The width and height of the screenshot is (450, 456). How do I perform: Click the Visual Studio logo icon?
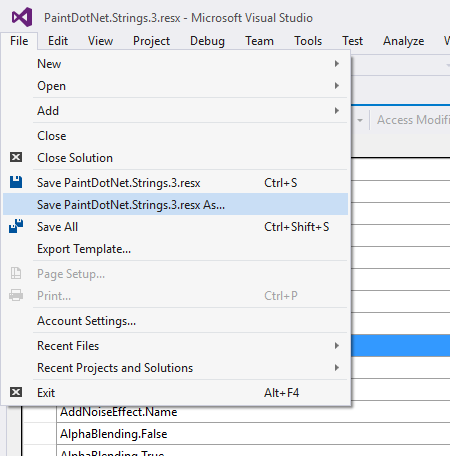click(x=22, y=17)
